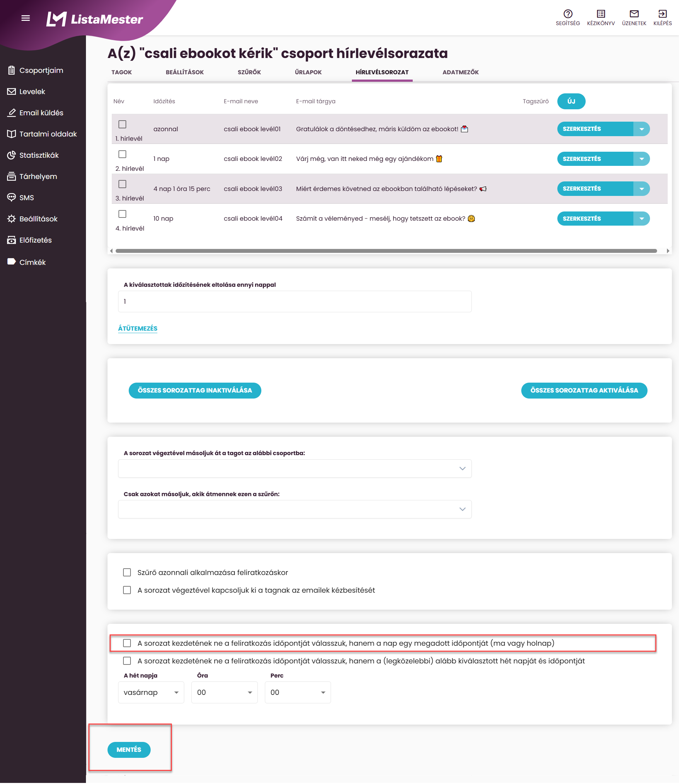This screenshot has height=784, width=679.
Task: Click the scrollbar left arrow
Action: coord(111,251)
